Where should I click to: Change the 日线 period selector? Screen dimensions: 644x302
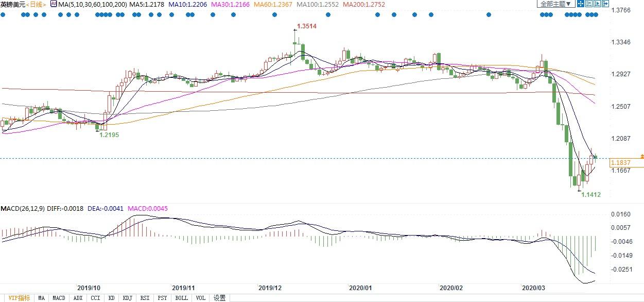(35, 4)
